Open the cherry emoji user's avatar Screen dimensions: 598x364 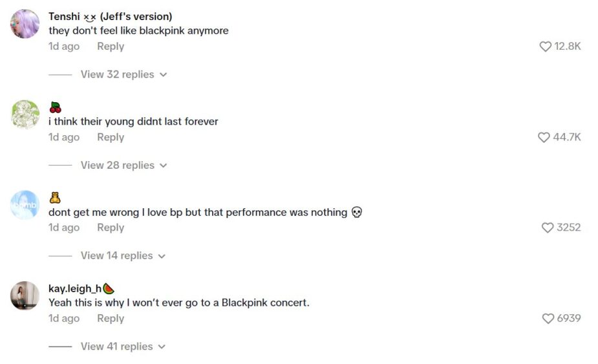[x=25, y=114]
